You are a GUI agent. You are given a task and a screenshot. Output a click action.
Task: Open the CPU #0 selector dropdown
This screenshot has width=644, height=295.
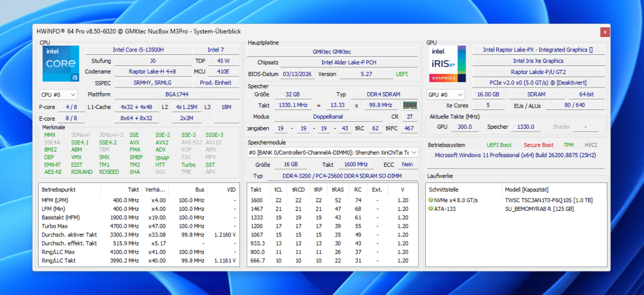[x=58, y=95]
